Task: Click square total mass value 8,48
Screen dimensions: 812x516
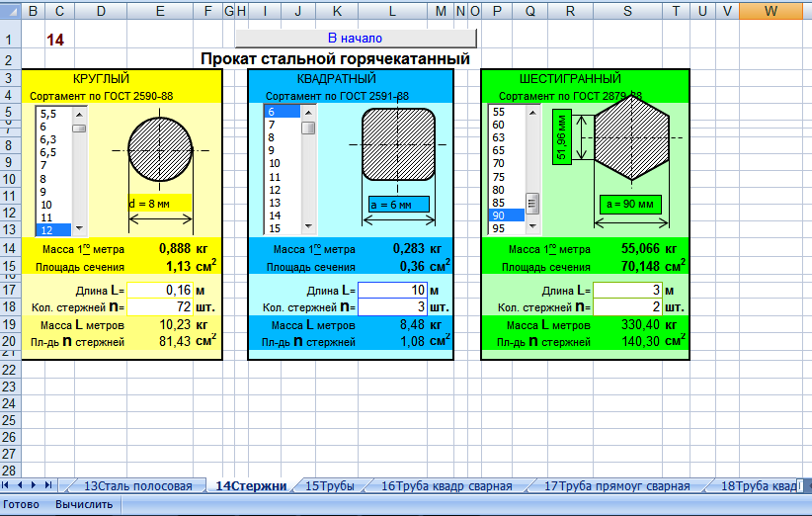Action: click(x=412, y=325)
